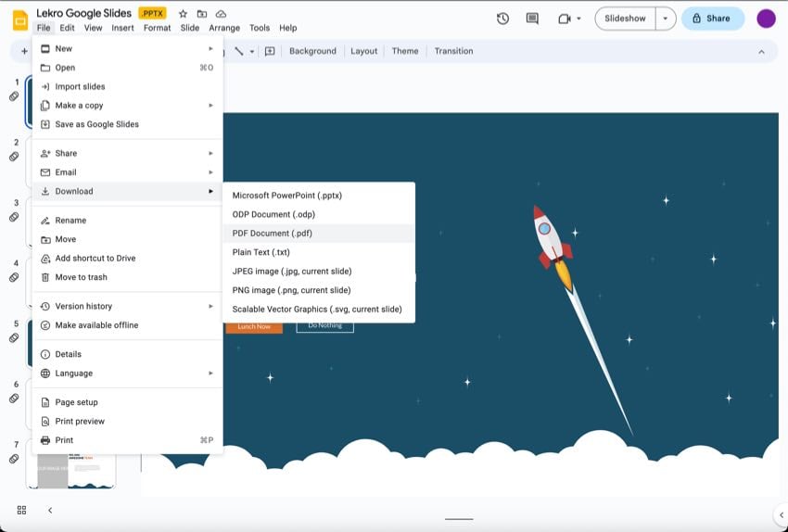The width and height of the screenshot is (788, 532).
Task: Open the Transition toolbar option
Action: pos(453,51)
